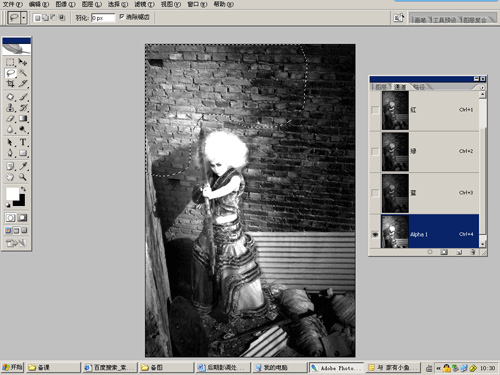
Task: Open the 编辑 (Edit) menu
Action: (x=39, y=4)
